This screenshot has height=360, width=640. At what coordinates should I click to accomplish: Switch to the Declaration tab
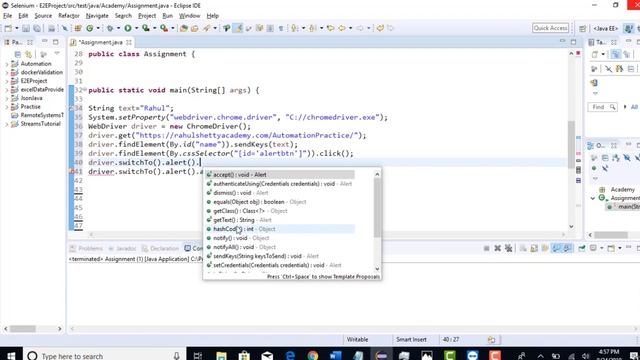(x=160, y=248)
